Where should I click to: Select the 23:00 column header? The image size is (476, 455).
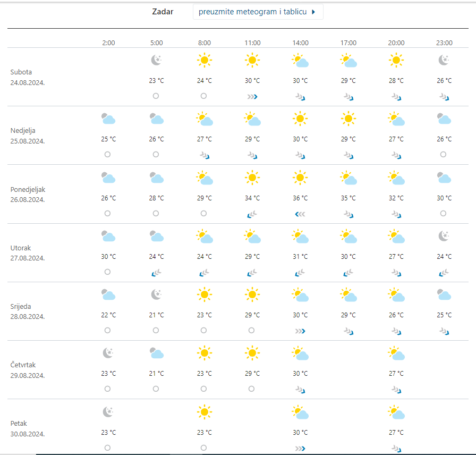444,43
